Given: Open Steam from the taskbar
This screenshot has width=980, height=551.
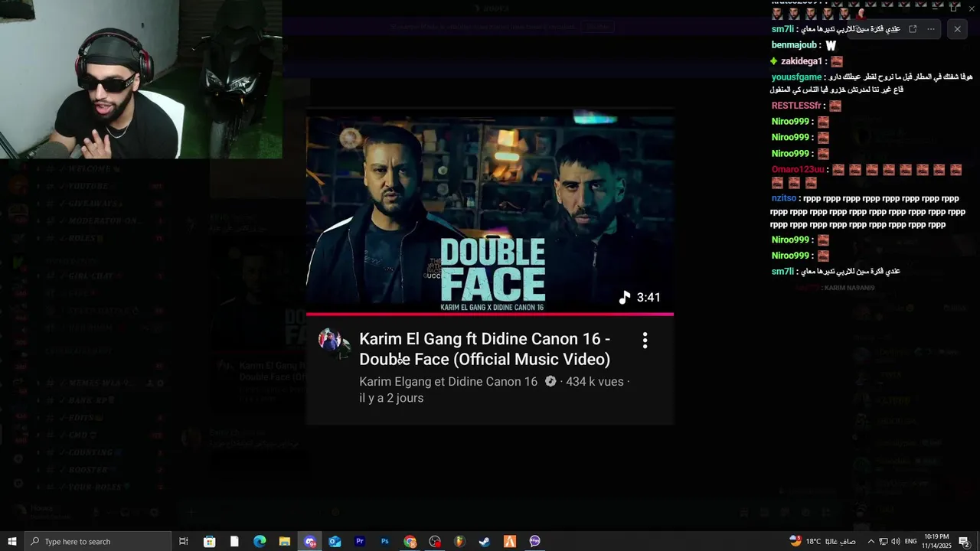Looking at the screenshot, I should click(485, 541).
